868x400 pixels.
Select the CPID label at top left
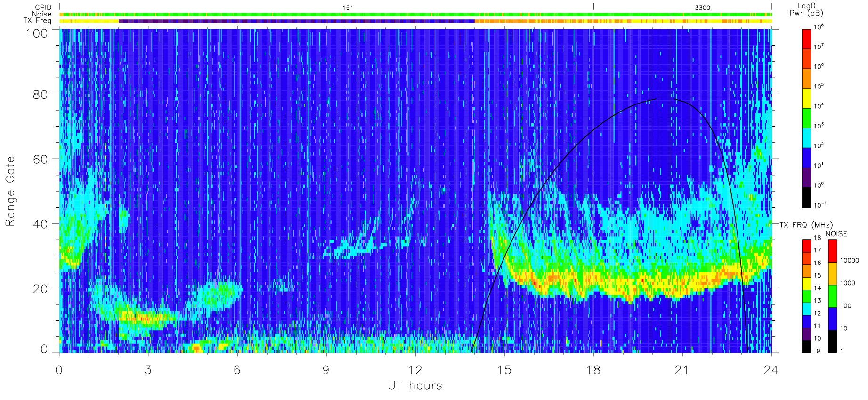point(43,8)
